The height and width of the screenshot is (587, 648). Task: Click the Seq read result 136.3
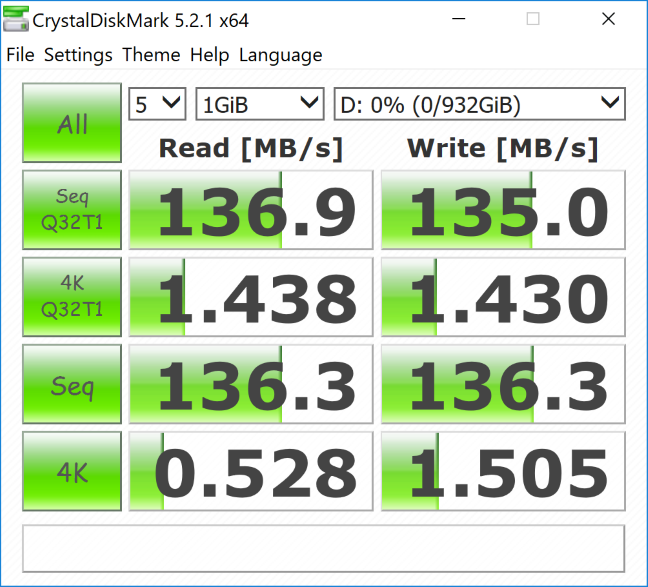[251, 384]
